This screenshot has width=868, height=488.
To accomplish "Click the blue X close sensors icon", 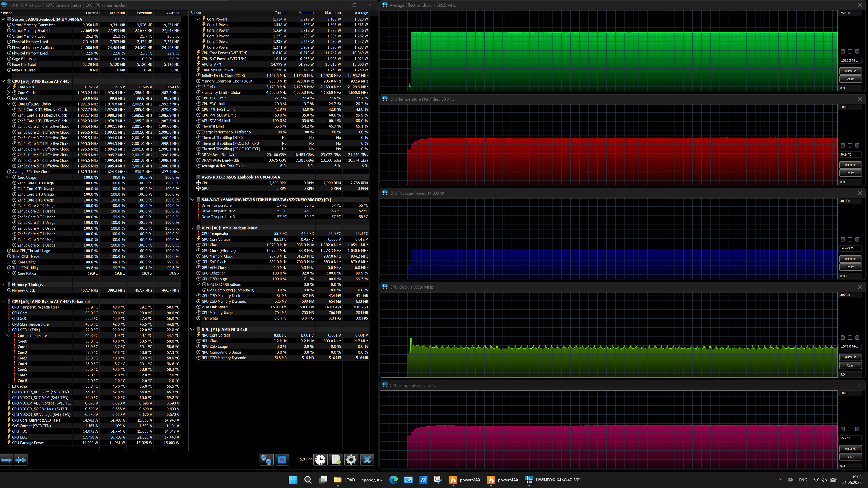I will (x=367, y=460).
